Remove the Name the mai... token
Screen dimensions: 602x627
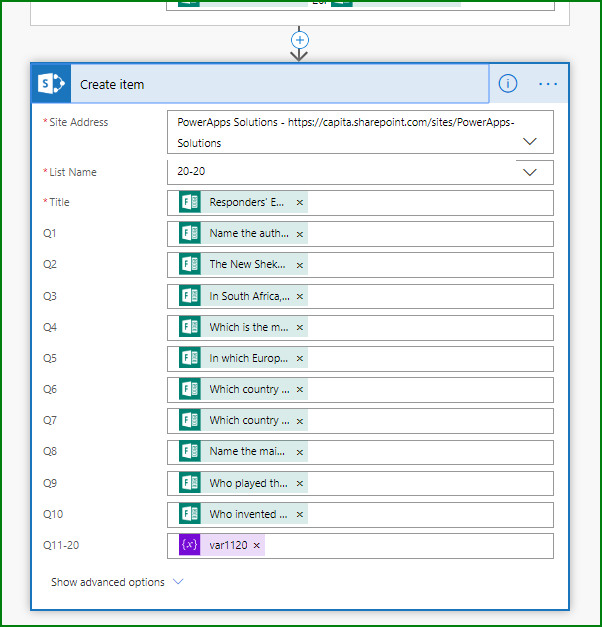click(x=300, y=452)
